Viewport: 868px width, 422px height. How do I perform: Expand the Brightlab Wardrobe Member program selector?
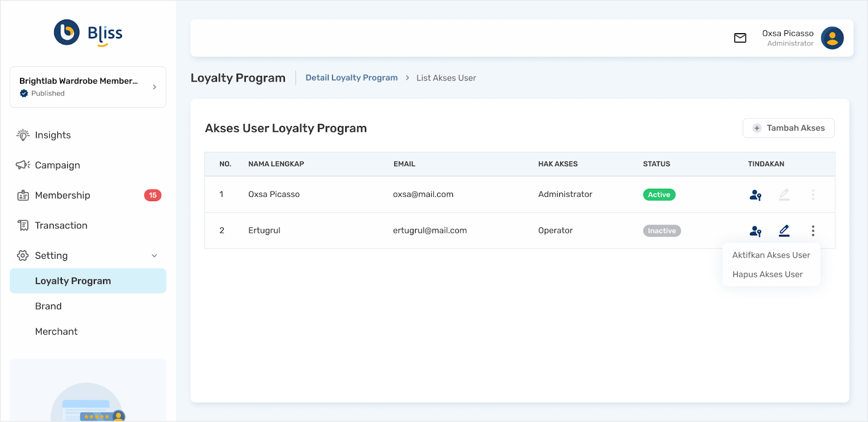[x=88, y=87]
